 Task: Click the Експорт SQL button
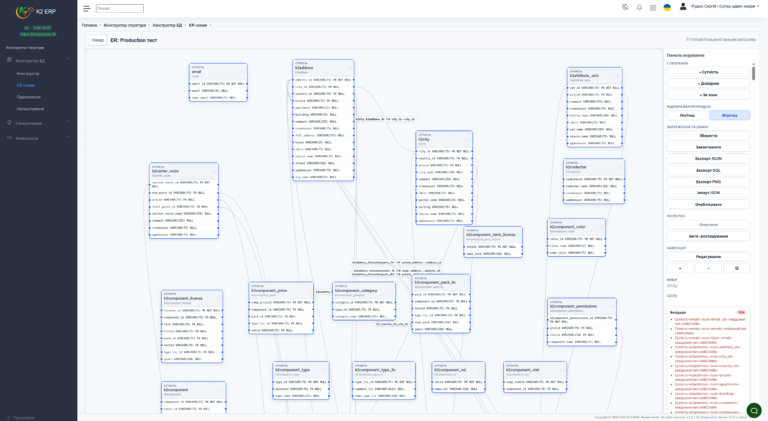(708, 170)
